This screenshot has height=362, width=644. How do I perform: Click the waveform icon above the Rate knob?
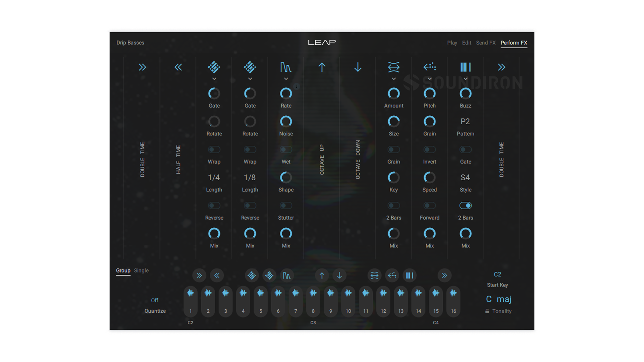pos(286,67)
